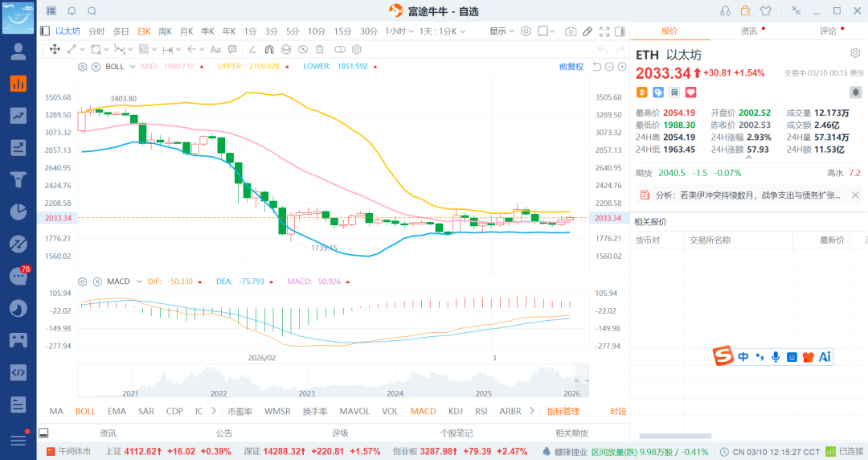Screen dimensions: 868x460
Task: Open the user profile sidebar icon
Action: coord(18,51)
